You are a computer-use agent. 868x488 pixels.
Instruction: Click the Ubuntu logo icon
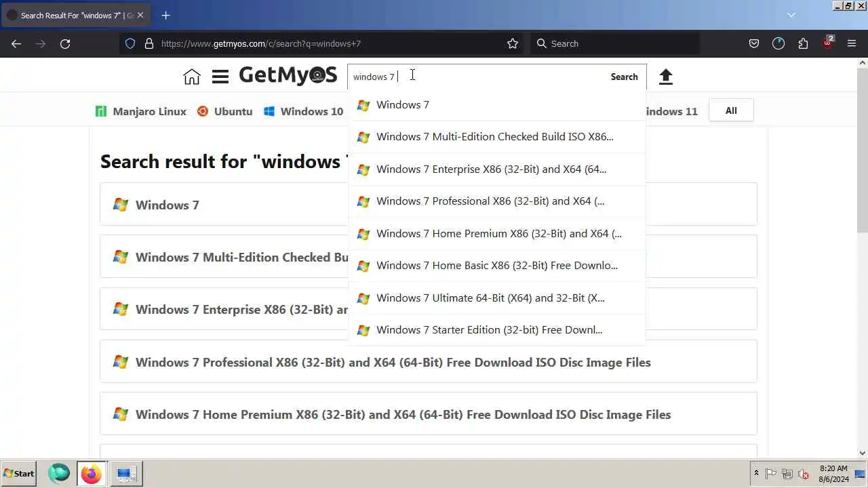(x=203, y=111)
